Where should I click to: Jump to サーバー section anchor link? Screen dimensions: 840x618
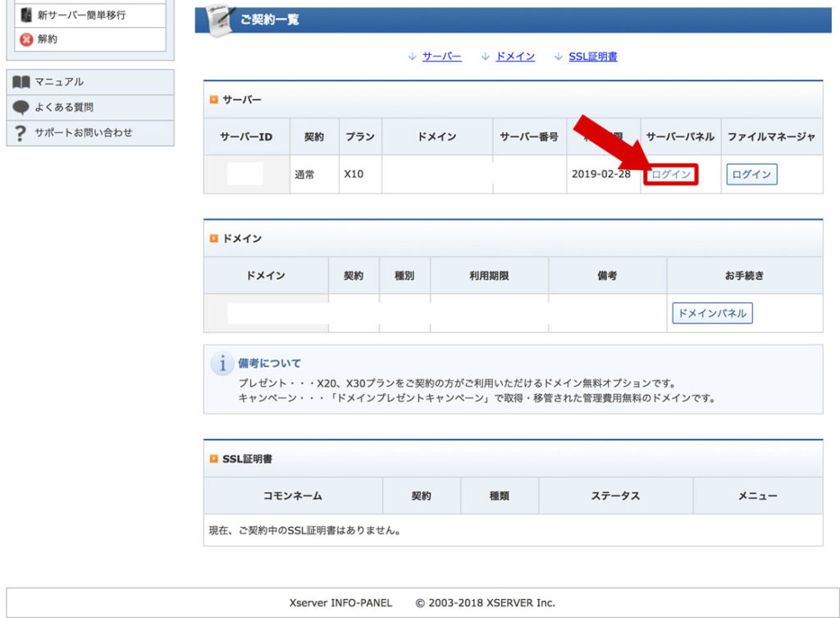tap(441, 57)
